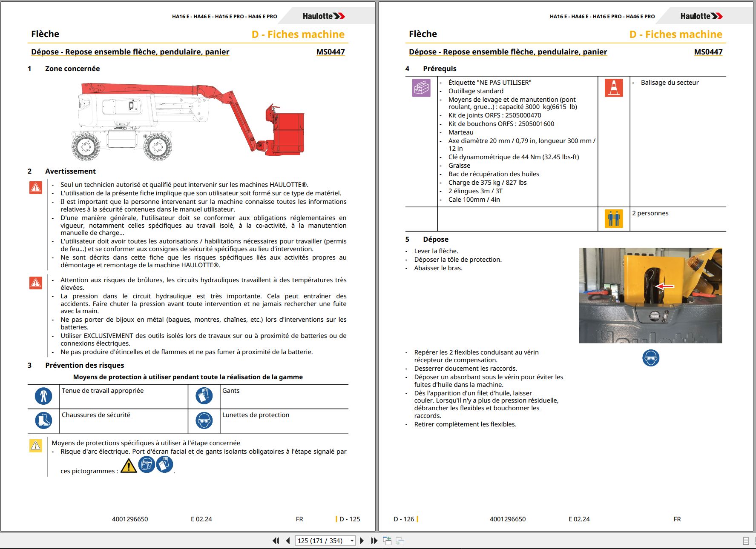Click the 'Graisse' list item
Viewport: 756px width, 549px height.
point(459,166)
